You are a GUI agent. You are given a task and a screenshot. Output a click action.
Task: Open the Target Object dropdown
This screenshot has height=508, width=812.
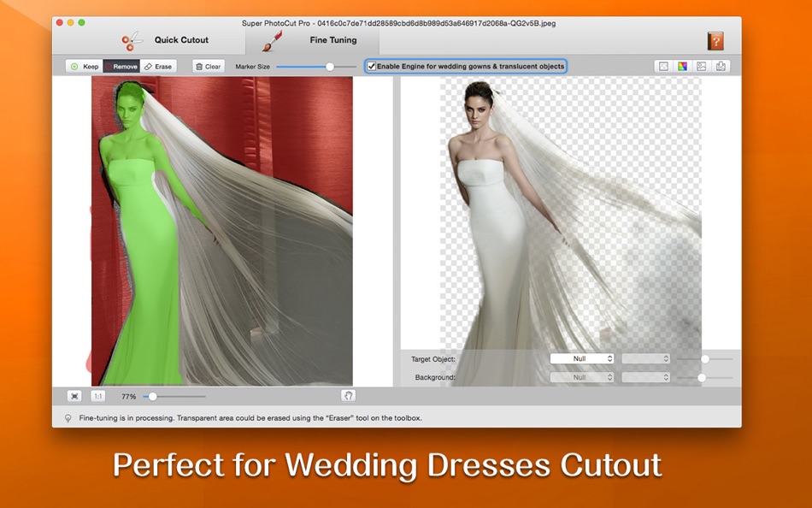tap(582, 358)
